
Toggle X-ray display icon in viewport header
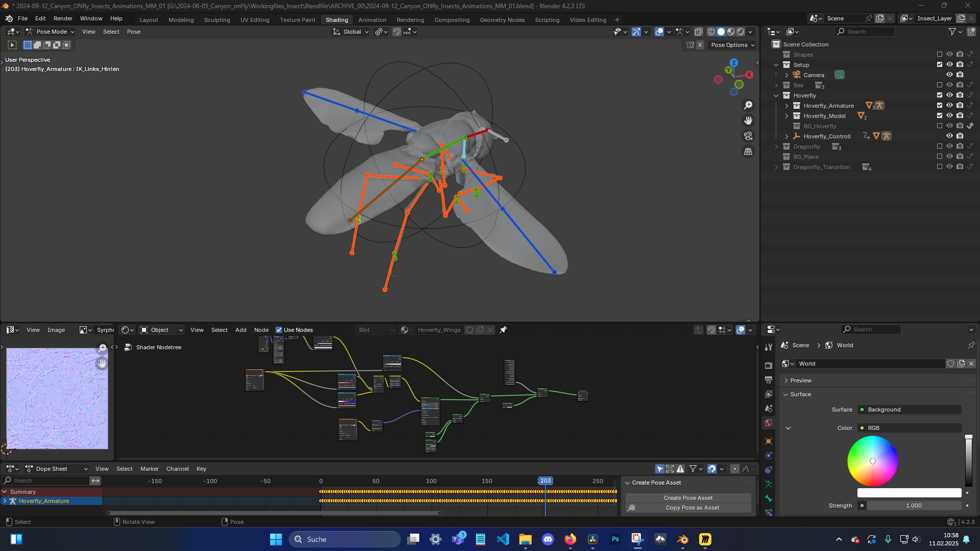point(698,32)
